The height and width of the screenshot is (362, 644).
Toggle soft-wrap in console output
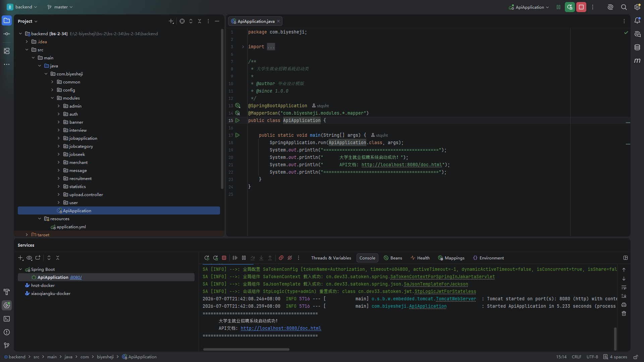(x=624, y=287)
